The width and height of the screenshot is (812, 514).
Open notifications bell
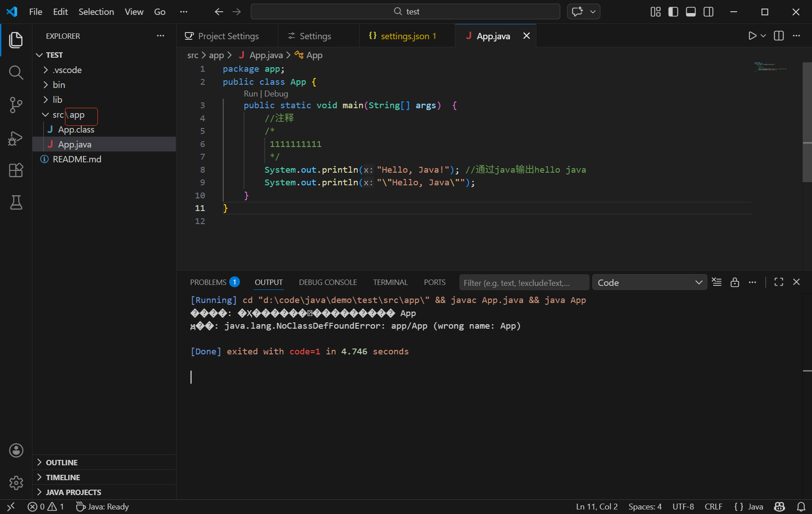point(801,507)
